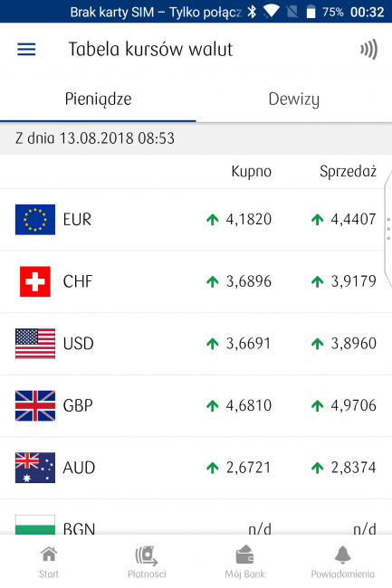Image resolution: width=392 pixels, height=588 pixels.
Task: Tap the Bluetooth status bar icon
Action: (x=253, y=12)
